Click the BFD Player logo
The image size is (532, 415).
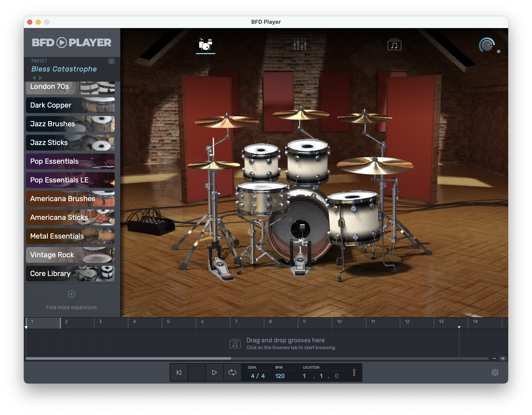pos(72,43)
